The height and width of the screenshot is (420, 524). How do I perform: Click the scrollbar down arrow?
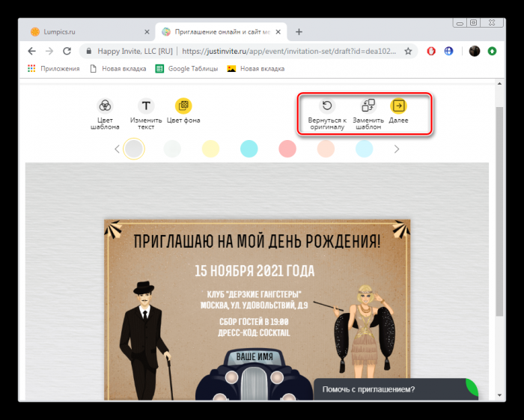(499, 395)
